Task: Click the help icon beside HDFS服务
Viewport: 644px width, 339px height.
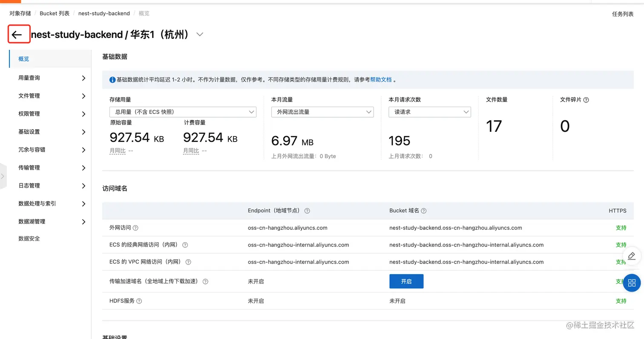Action: tap(139, 301)
